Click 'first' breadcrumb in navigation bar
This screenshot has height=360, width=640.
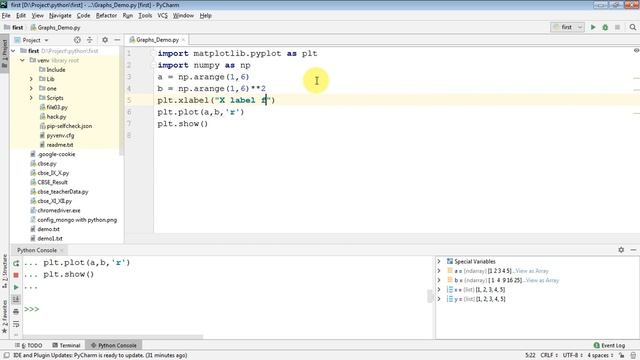coord(13,27)
